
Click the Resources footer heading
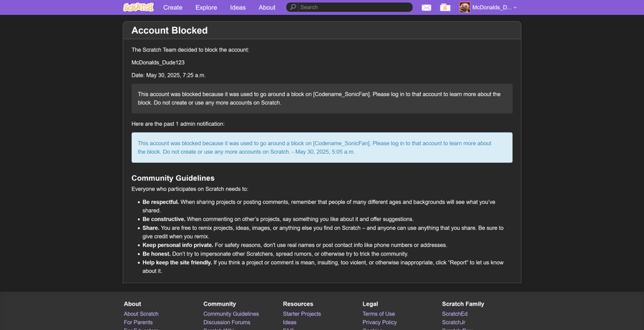pos(298,304)
